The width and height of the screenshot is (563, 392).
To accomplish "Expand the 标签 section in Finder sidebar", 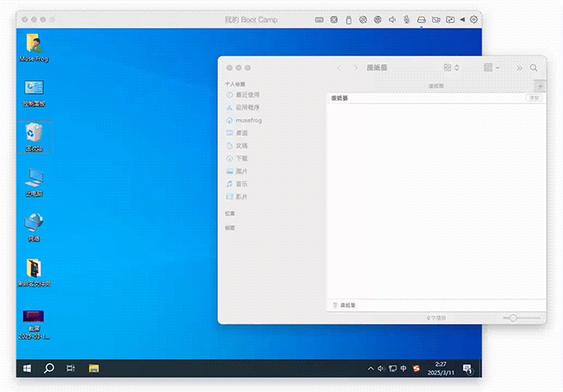I will [230, 228].
